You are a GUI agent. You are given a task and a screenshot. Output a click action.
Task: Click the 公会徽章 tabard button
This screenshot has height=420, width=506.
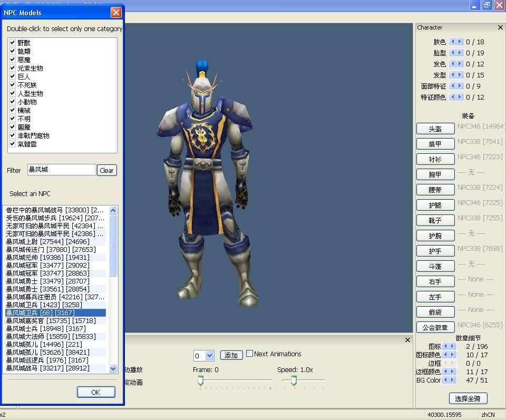tap(435, 327)
